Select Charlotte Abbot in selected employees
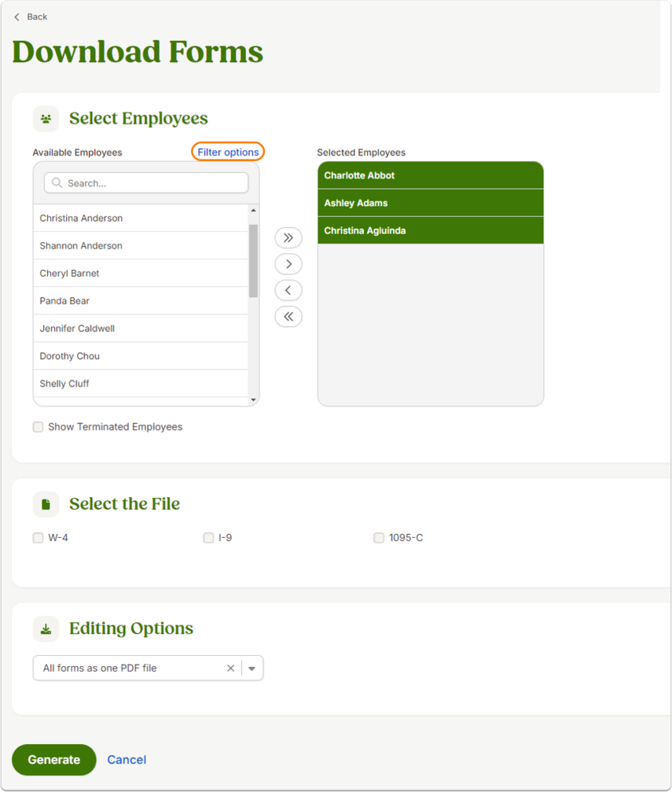The height and width of the screenshot is (792, 672). [x=431, y=175]
